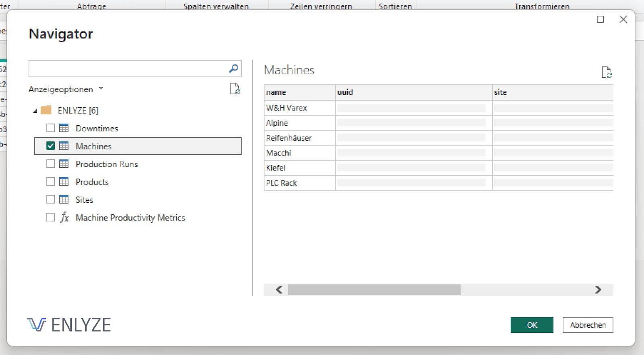Click the fx function icon
The width and height of the screenshot is (644, 355).
[x=64, y=218]
